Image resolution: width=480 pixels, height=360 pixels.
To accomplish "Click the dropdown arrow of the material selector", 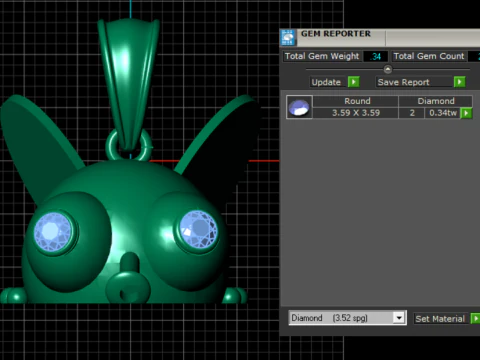I will click(399, 318).
